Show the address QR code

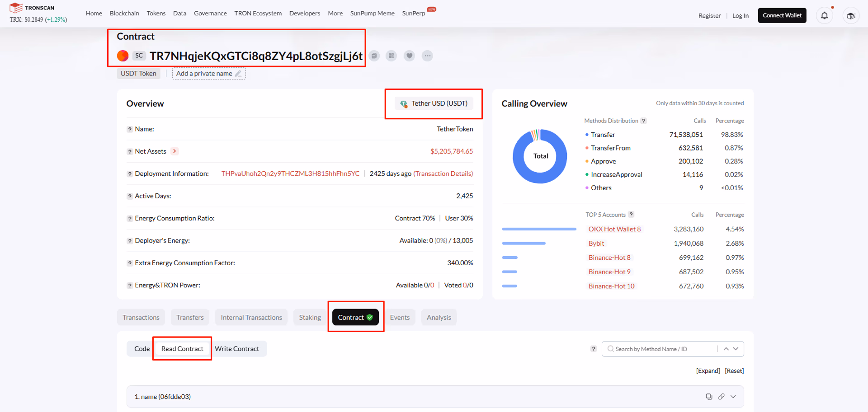[x=392, y=56]
